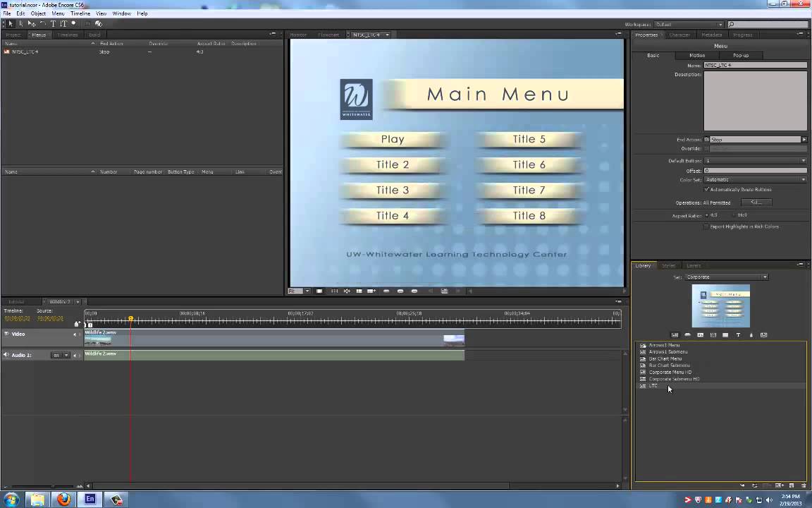
Task: Click the Delete item trash icon in Library
Action: click(804, 485)
